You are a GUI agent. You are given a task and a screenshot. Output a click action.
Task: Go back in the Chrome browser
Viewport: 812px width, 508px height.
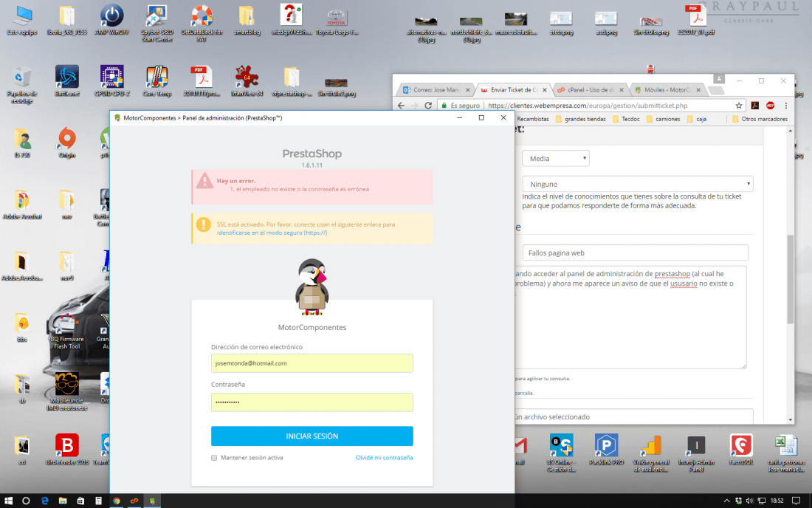pos(401,105)
